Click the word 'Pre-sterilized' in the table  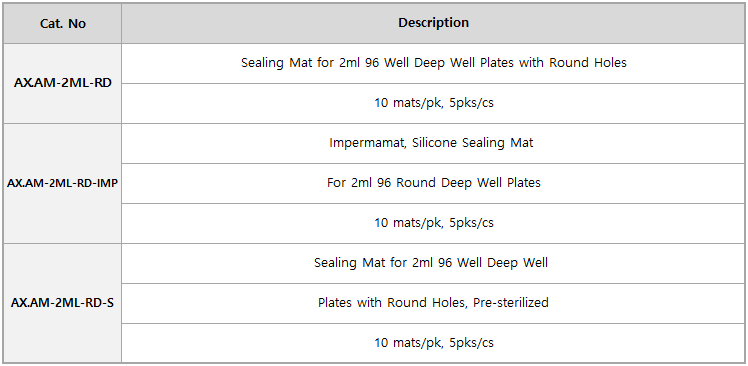510,303
